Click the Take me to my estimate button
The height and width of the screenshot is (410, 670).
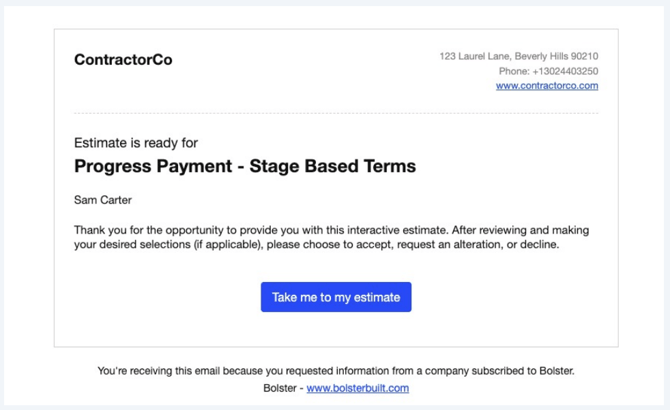[x=336, y=297]
